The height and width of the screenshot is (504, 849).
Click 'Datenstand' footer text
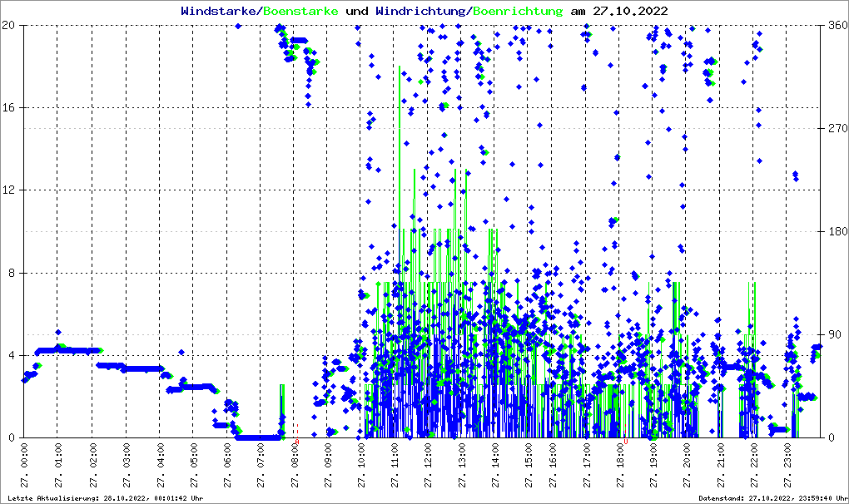click(x=773, y=498)
